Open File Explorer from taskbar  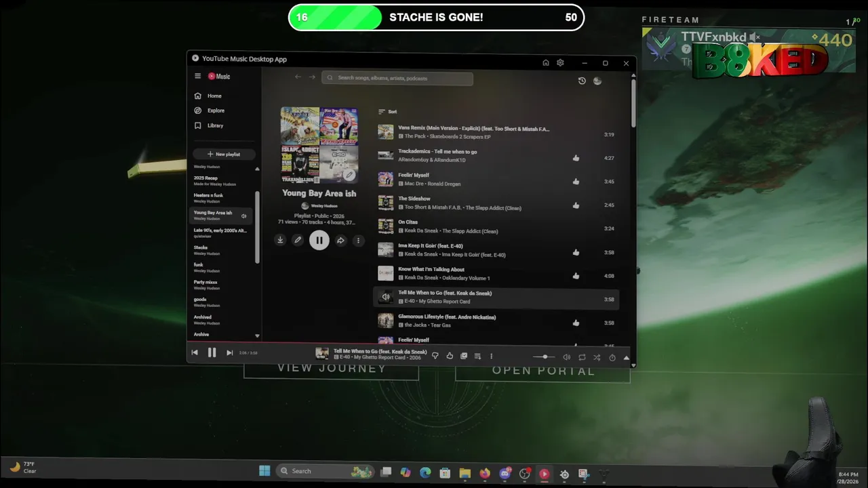pos(465,473)
